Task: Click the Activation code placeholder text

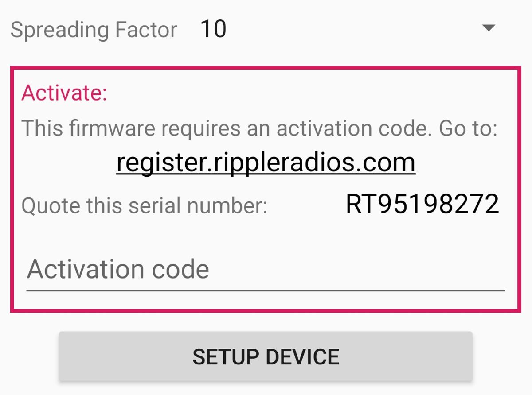Action: coord(118,269)
